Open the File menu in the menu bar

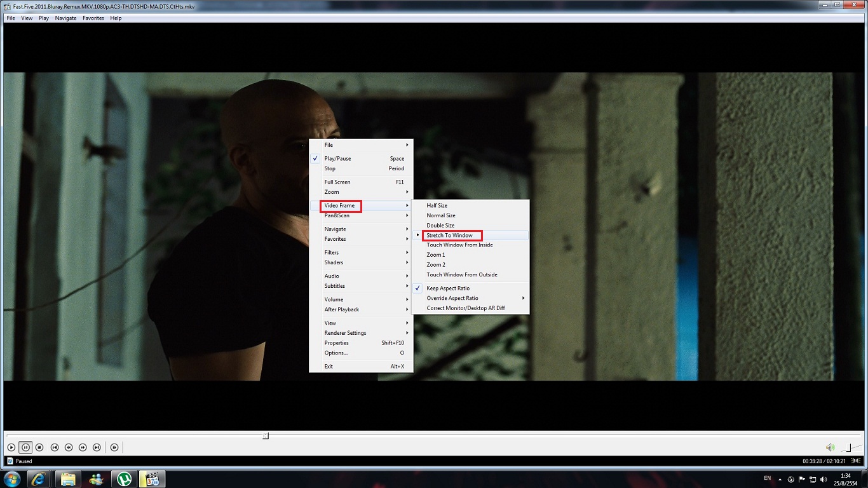[x=11, y=18]
